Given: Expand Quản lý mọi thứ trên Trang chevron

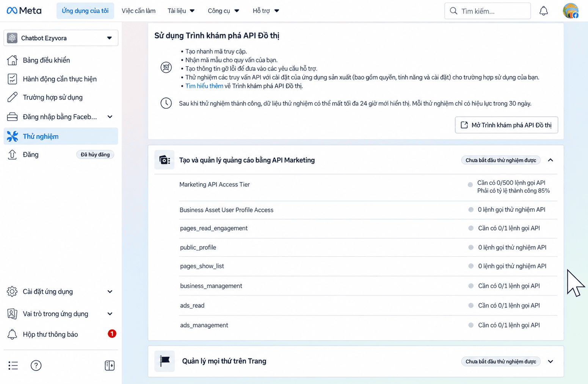Looking at the screenshot, I should click(550, 362).
